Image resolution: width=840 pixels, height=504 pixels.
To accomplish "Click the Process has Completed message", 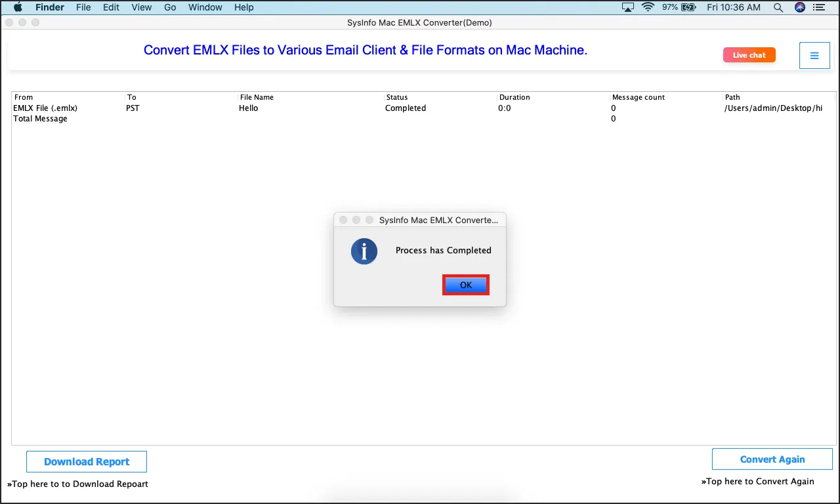I will pos(444,250).
